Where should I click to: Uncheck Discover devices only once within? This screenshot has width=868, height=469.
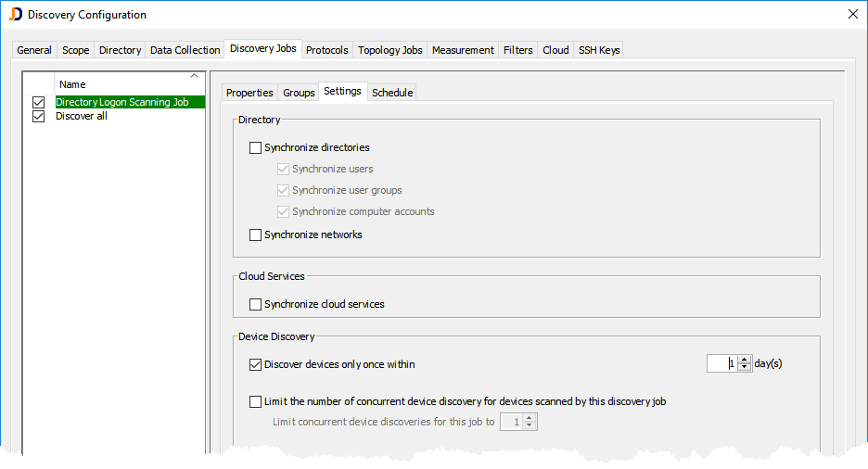tap(256, 364)
